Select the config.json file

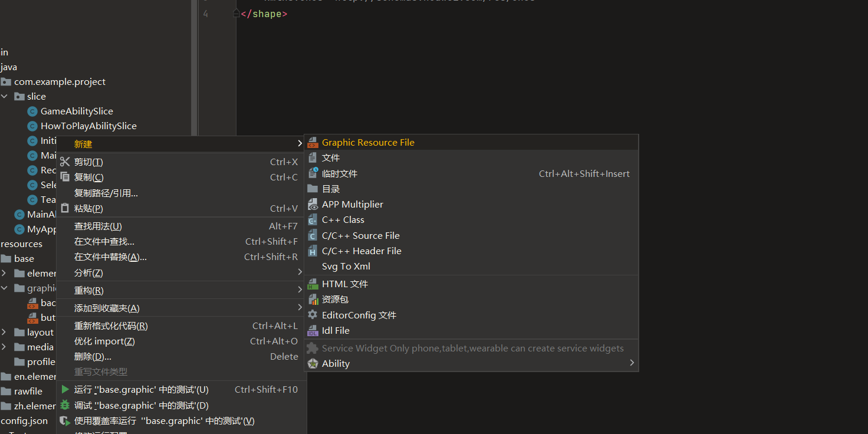tap(24, 420)
